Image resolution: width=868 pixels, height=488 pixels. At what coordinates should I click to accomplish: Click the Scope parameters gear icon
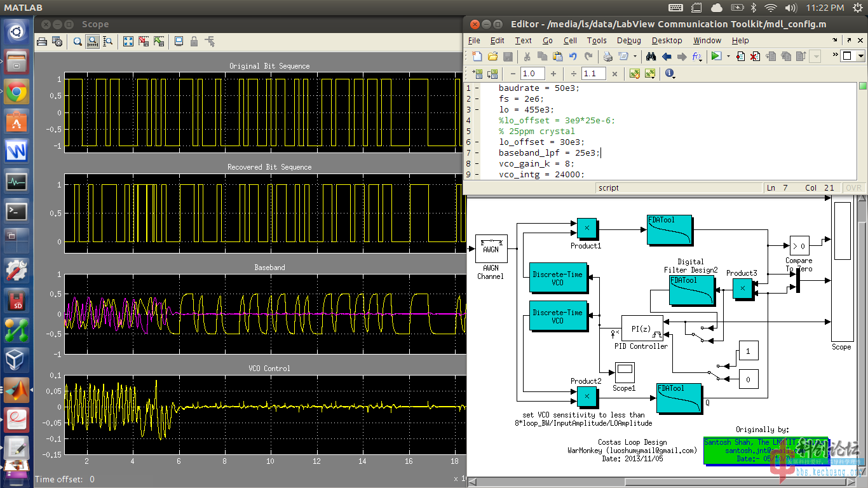[57, 41]
